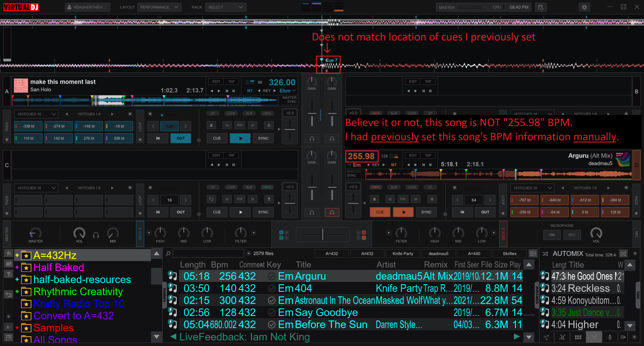Click the rewind icon on Deck D
The height and width of the screenshot is (346, 644).
pos(390,199)
